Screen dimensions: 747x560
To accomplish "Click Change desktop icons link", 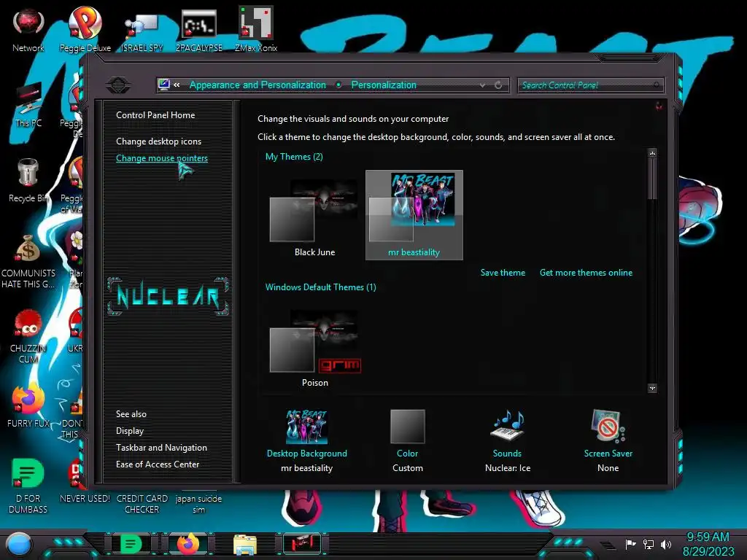I will pos(158,141).
